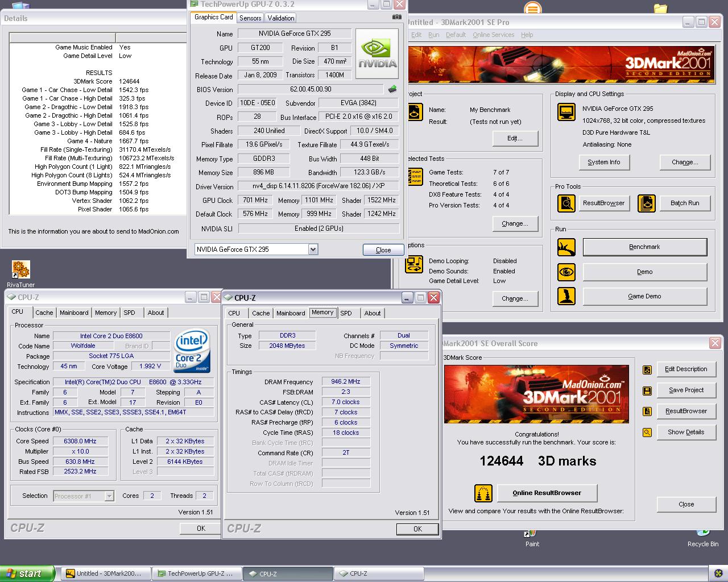The width and height of the screenshot is (728, 582).
Task: Open the SPD tab in right CPU-Z window
Action: coord(346,313)
